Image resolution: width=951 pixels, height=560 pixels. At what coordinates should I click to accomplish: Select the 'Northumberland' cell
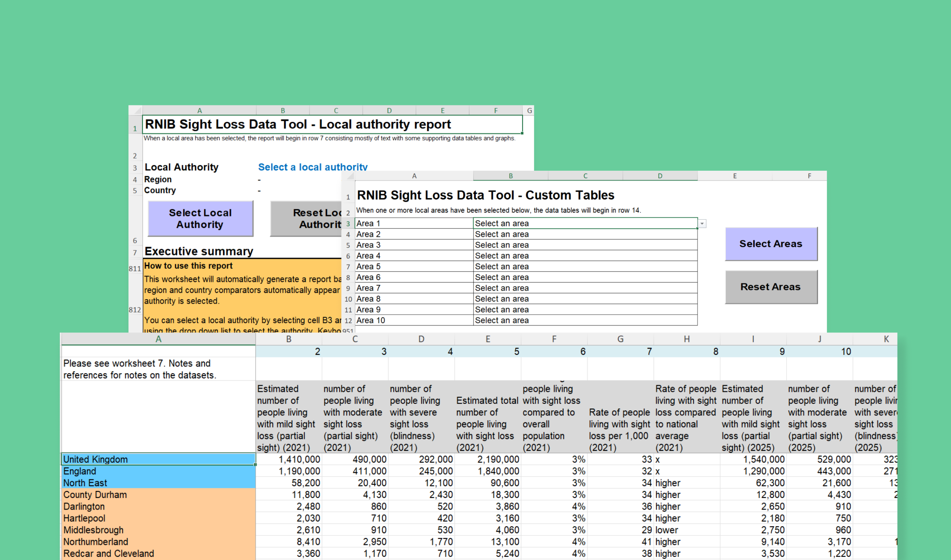[158, 542]
